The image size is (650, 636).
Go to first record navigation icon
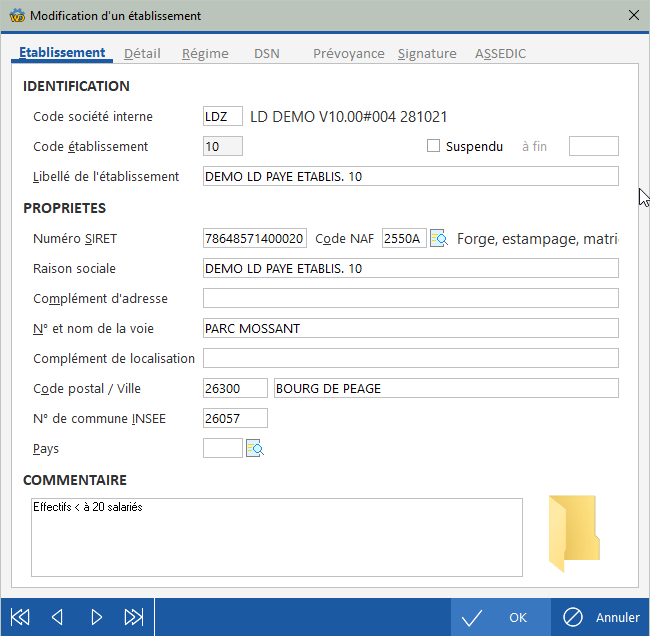(x=20, y=617)
